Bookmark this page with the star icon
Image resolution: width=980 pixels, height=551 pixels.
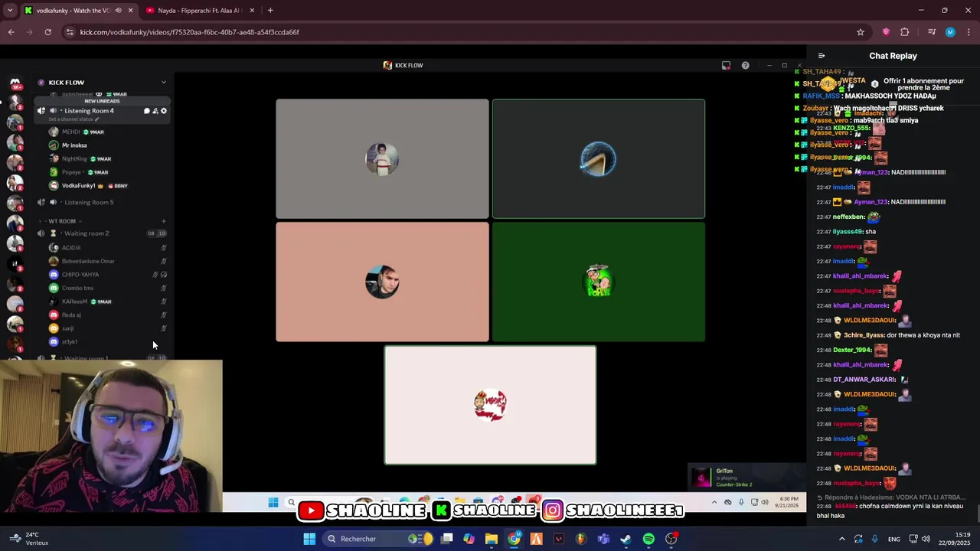pyautogui.click(x=861, y=32)
